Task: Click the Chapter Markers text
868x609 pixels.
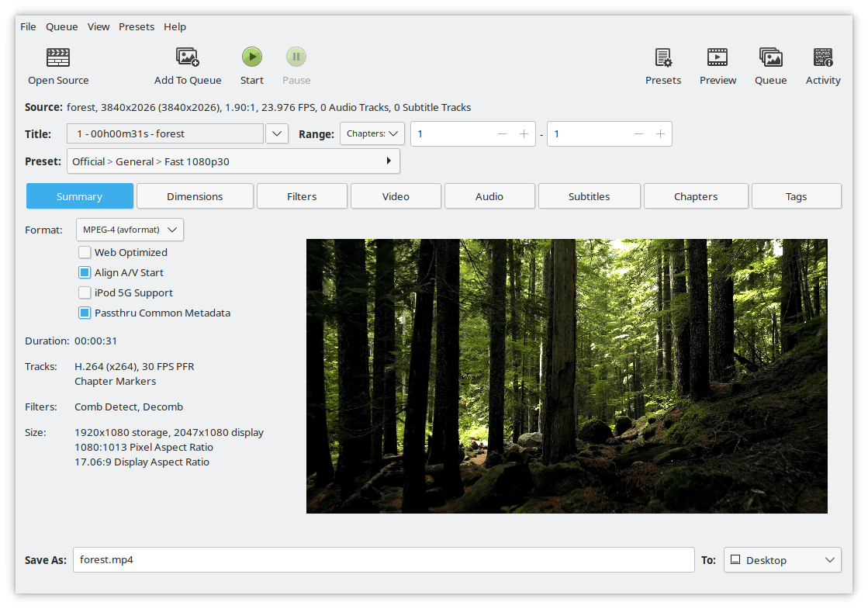Action: 115,382
